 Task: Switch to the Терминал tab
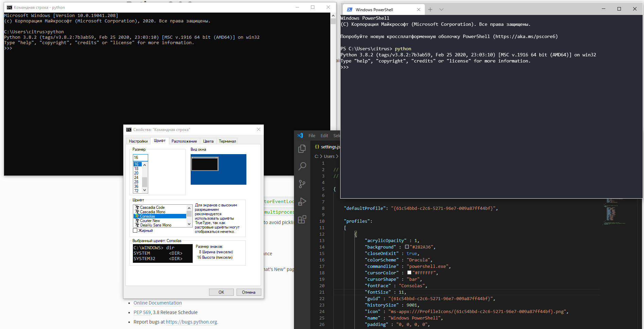[227, 141]
